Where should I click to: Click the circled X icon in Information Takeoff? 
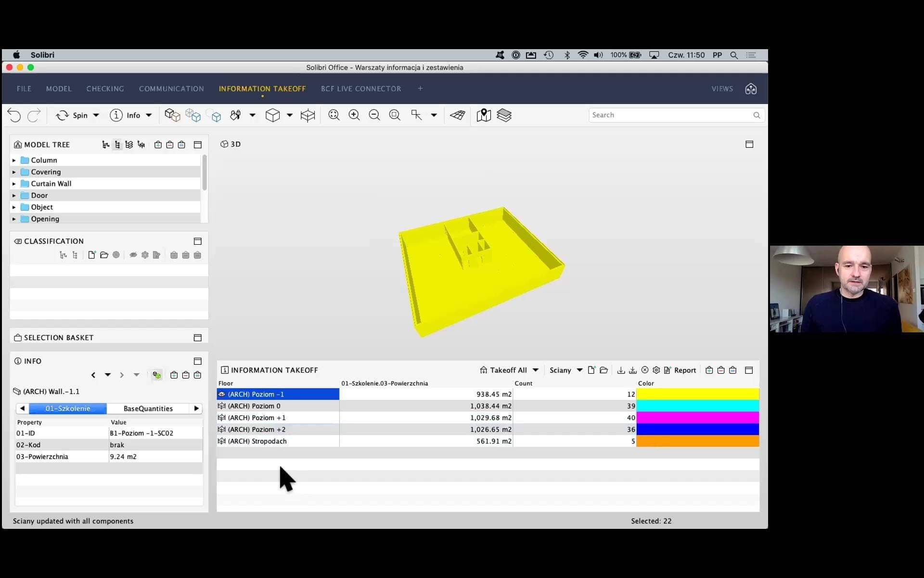(x=645, y=370)
